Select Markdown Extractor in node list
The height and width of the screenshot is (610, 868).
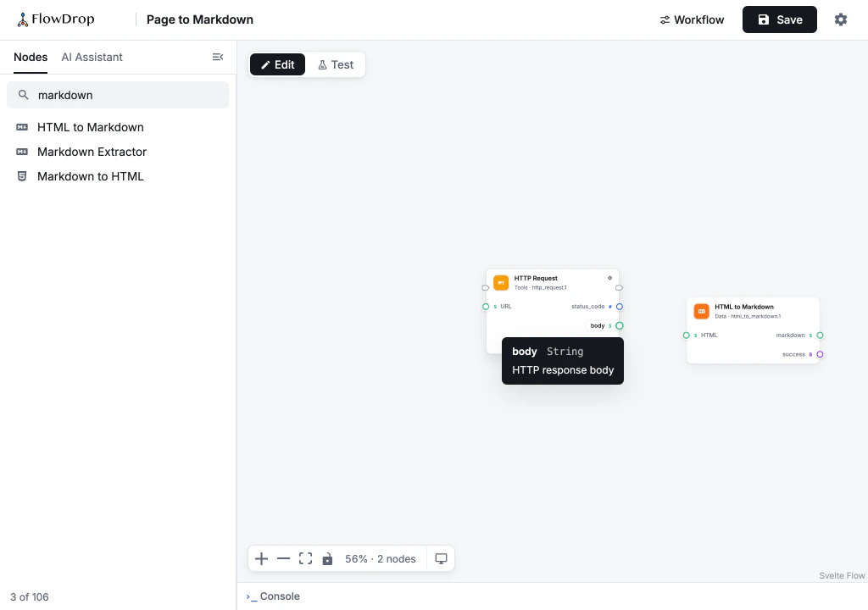[x=118, y=152]
